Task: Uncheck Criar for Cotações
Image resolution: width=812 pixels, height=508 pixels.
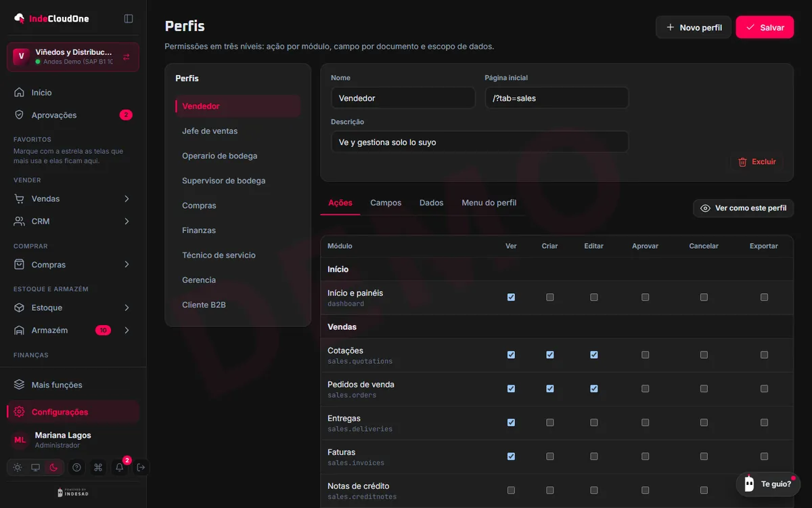Action: click(550, 355)
